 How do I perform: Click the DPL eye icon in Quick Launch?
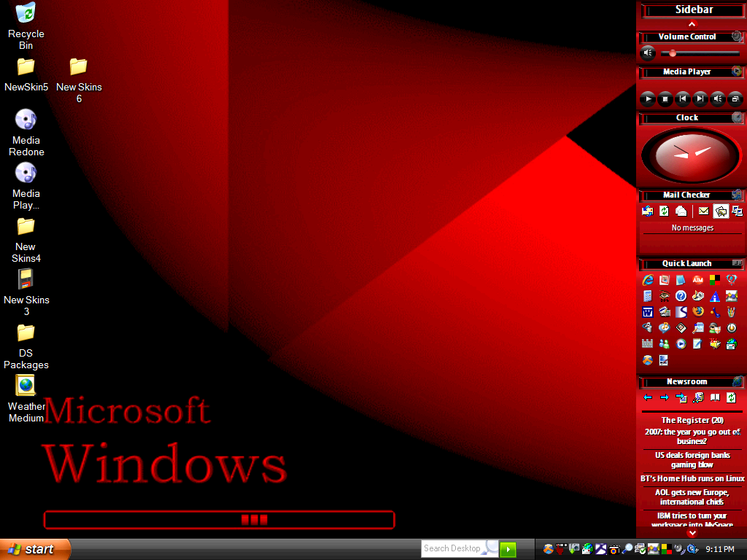664,296
